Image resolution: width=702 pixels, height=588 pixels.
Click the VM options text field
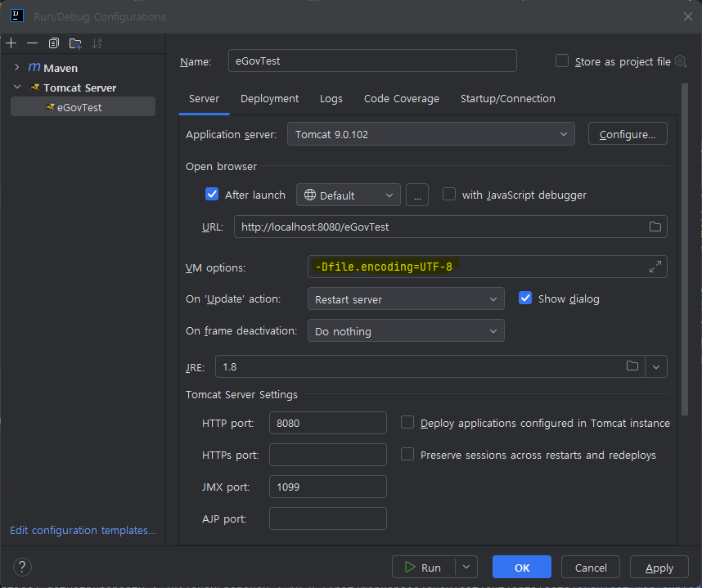coord(487,267)
